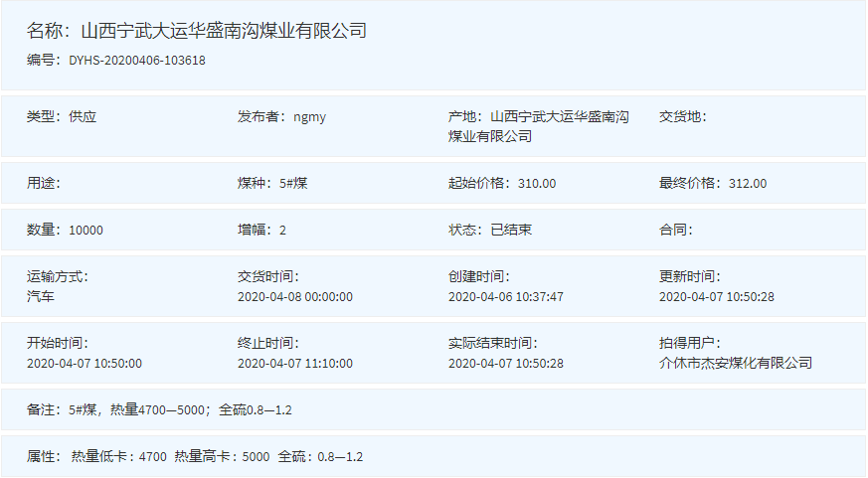This screenshot has height=478, width=868.
Task: Click the 创建时间 label
Action: click(x=479, y=276)
